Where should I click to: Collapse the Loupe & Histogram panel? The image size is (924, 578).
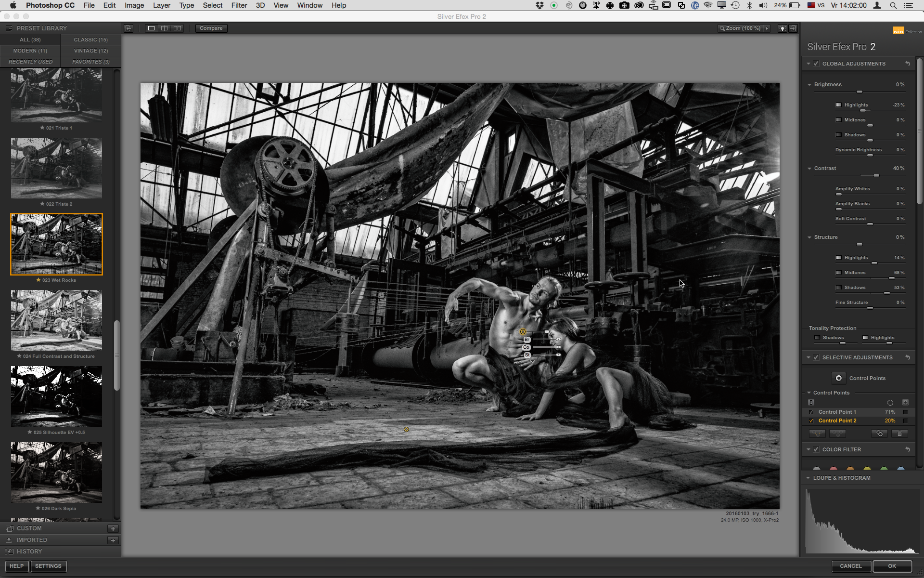coord(808,478)
